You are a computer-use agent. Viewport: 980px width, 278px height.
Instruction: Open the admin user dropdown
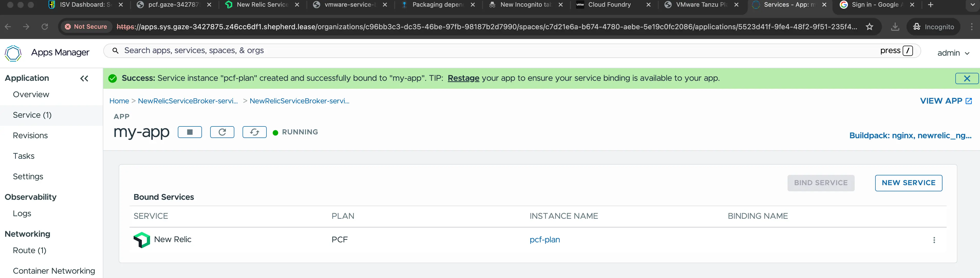click(x=953, y=53)
